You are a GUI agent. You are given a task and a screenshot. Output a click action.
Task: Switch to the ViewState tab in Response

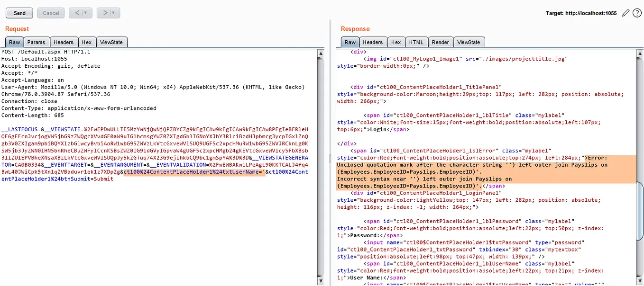coord(469,42)
